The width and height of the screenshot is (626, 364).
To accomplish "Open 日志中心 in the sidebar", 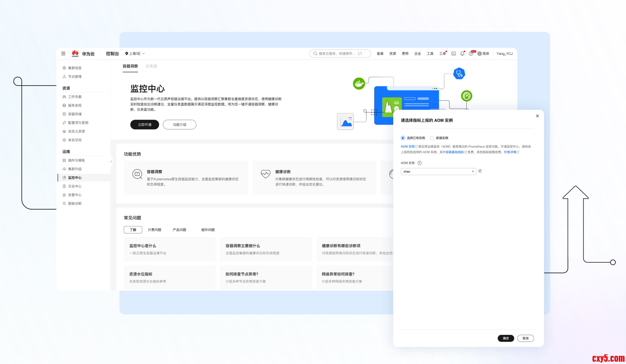I will (75, 186).
